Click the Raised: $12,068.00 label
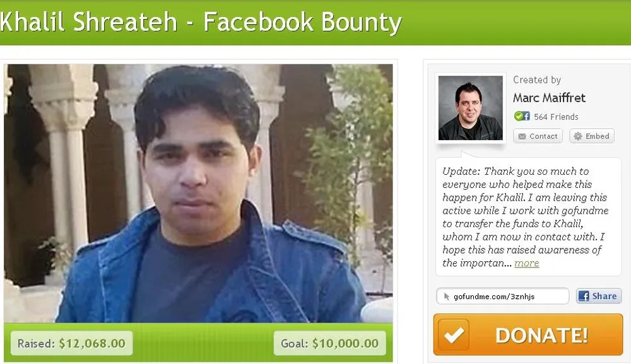 (71, 343)
